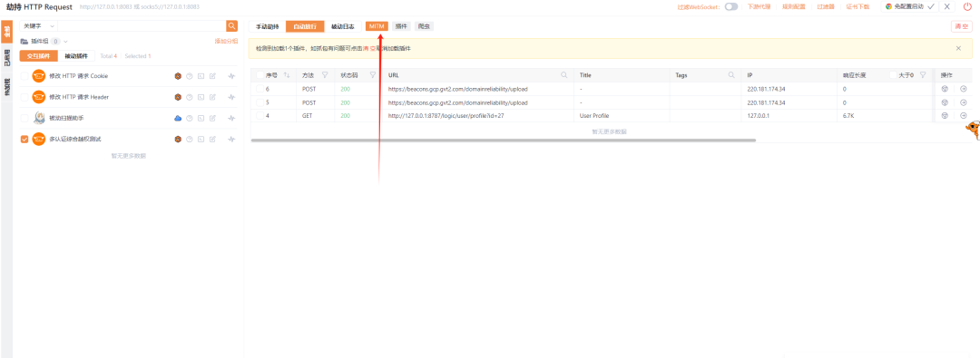Open source code icon for 修改 HTTP 请求 Header
The image size is (980, 358).
pos(201,97)
